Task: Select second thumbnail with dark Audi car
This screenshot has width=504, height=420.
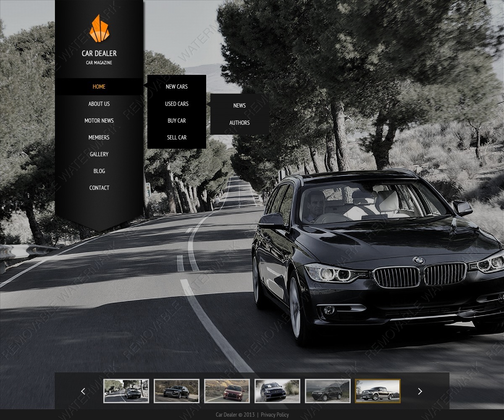Action: click(x=176, y=391)
